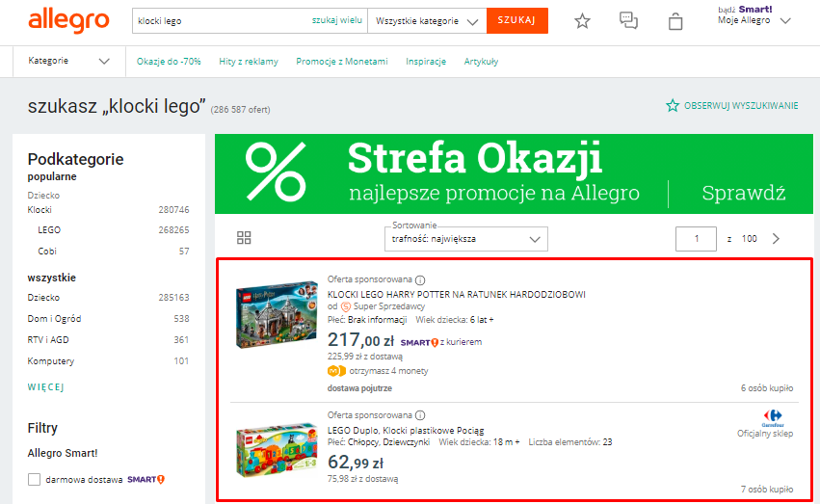Image resolution: width=820 pixels, height=504 pixels.
Task: Click the star next to Obserwuj wyszukiwanie
Action: point(672,106)
